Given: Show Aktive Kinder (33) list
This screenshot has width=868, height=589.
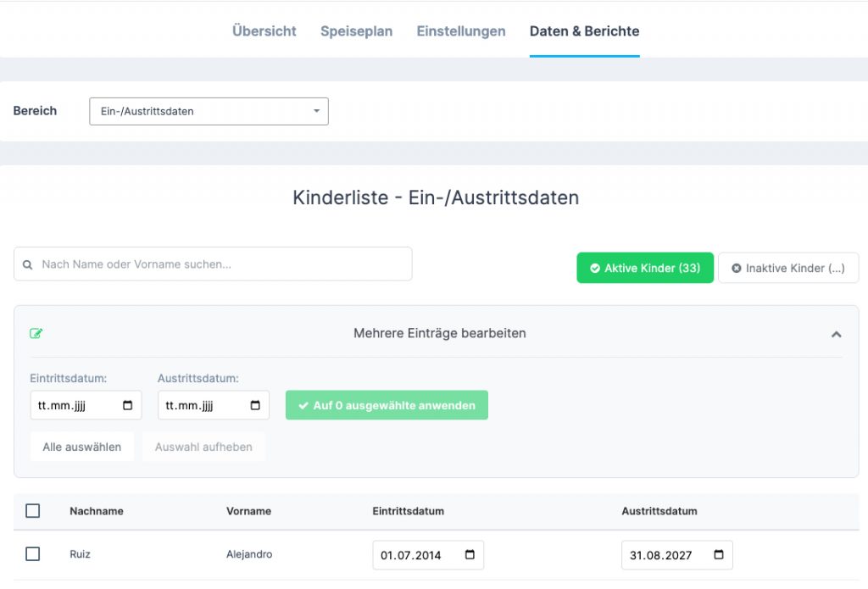Looking at the screenshot, I should [x=644, y=268].
